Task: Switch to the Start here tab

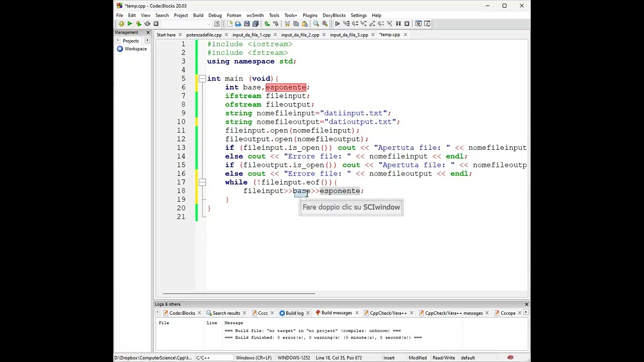Action: pyautogui.click(x=166, y=35)
